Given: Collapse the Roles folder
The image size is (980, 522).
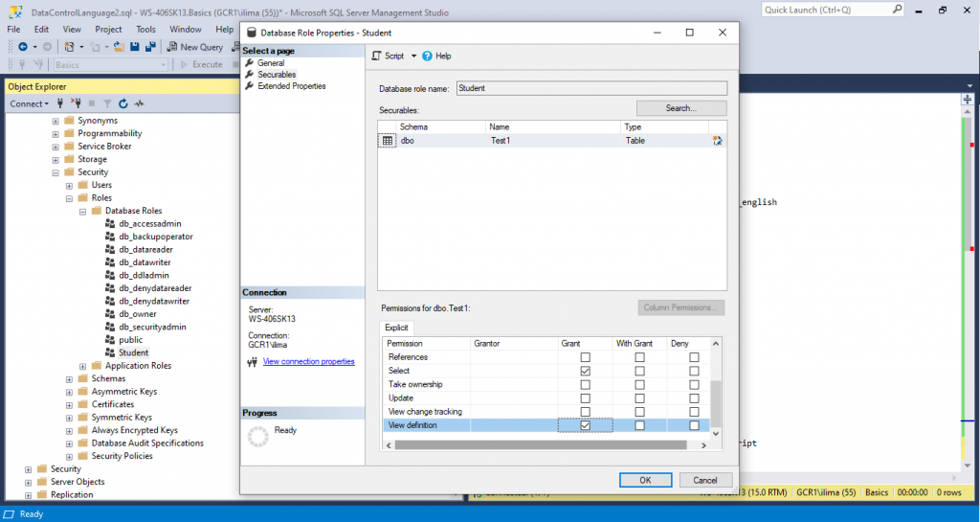Looking at the screenshot, I should pyautogui.click(x=69, y=198).
